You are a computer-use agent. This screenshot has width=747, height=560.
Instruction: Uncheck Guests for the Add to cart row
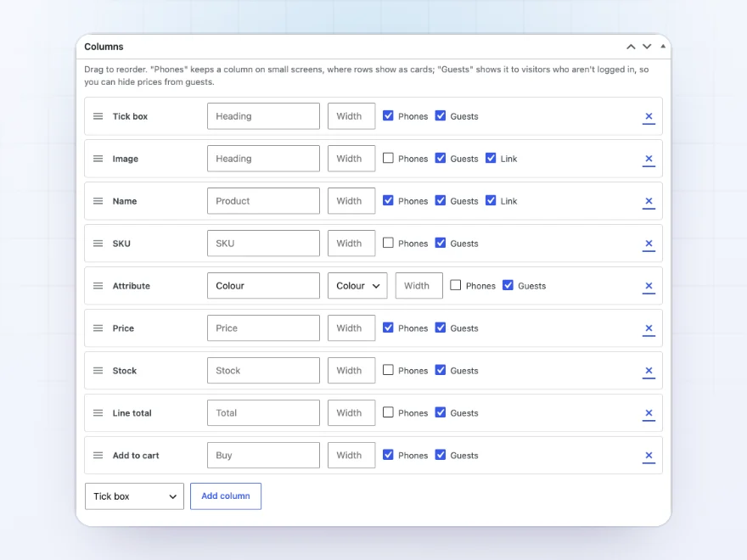point(441,455)
